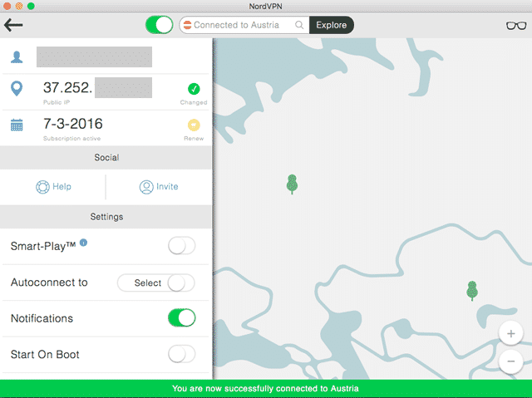Screen dimensions: 532x398
Task: Click the magnifier search icon
Action: tap(299, 25)
